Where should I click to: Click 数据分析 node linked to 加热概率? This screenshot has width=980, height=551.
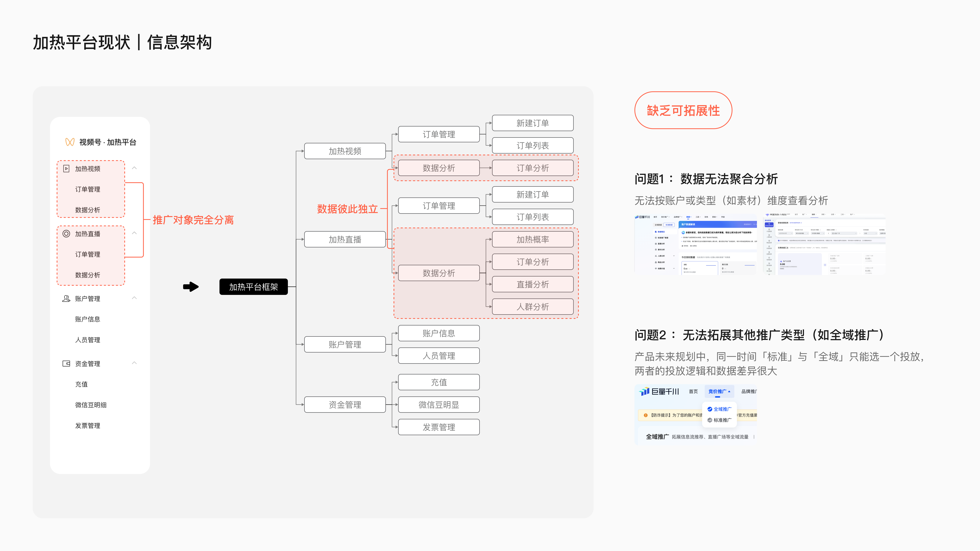tap(439, 273)
